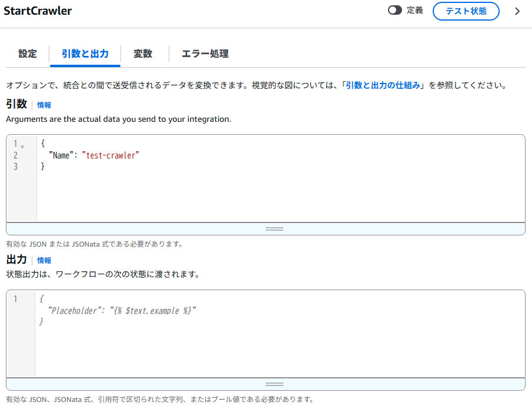The width and height of the screenshot is (532, 409).
Task: Click the テスト状態 button
Action: [x=466, y=11]
